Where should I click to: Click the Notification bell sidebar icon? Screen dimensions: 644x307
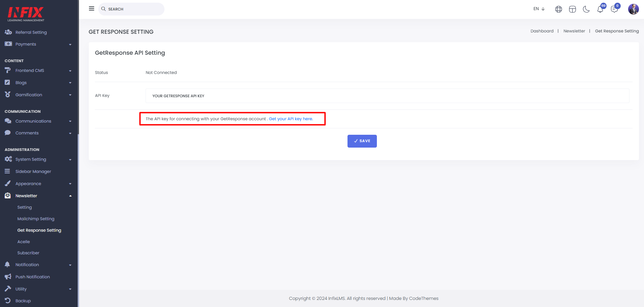(x=7, y=264)
